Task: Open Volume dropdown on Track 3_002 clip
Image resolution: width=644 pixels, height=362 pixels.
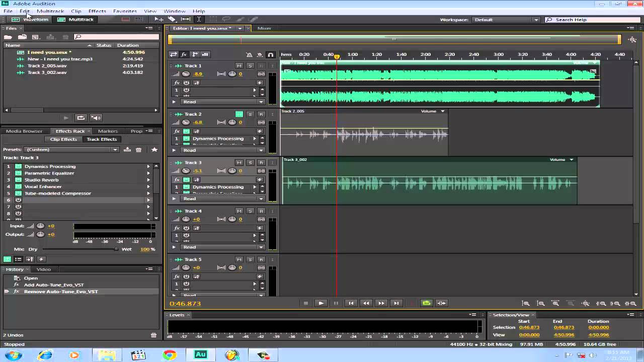Action: 572,160
